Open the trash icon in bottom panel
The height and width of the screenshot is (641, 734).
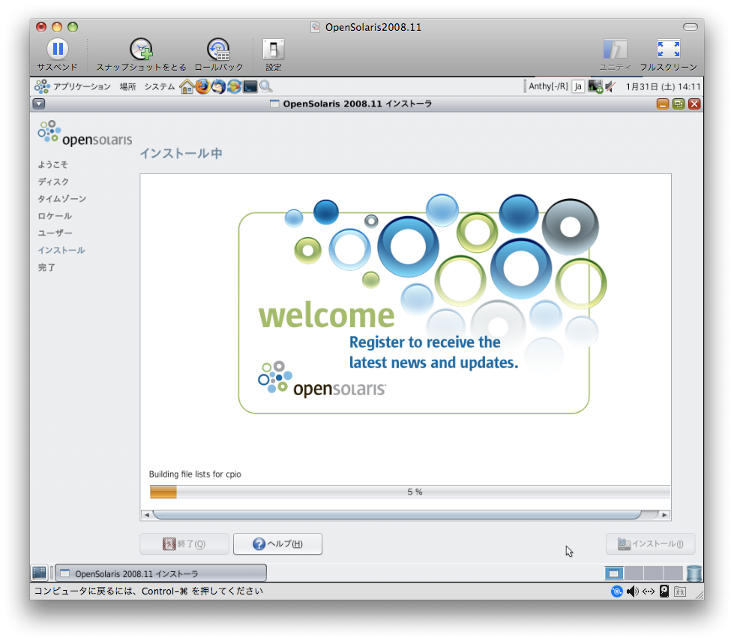[694, 573]
